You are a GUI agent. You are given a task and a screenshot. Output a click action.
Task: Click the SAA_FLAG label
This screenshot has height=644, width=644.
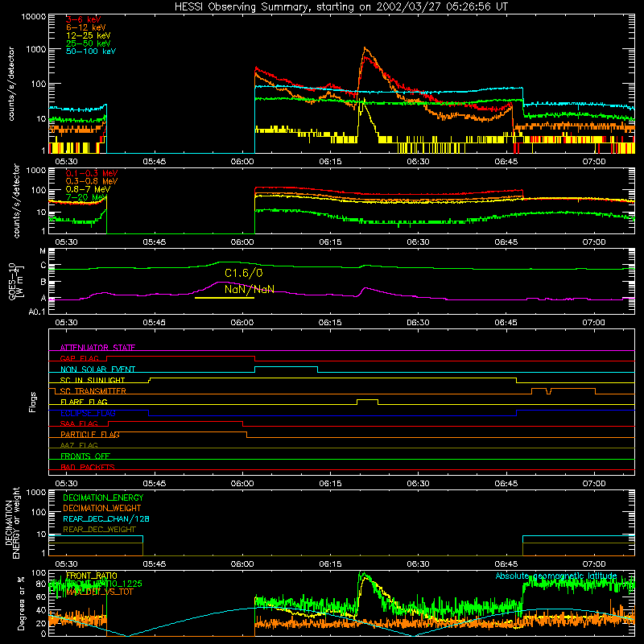pyautogui.click(x=79, y=423)
